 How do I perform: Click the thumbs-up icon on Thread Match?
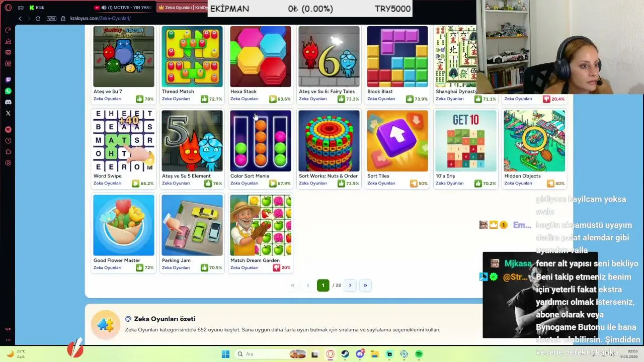point(204,99)
